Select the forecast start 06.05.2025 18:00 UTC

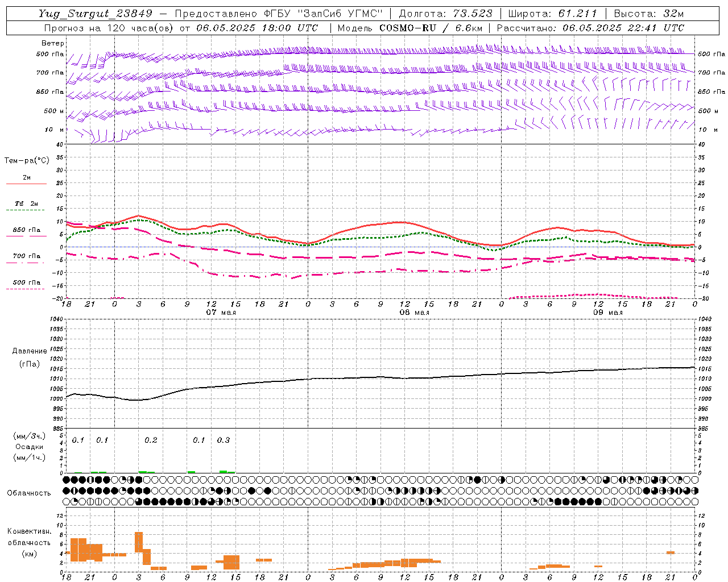click(257, 28)
